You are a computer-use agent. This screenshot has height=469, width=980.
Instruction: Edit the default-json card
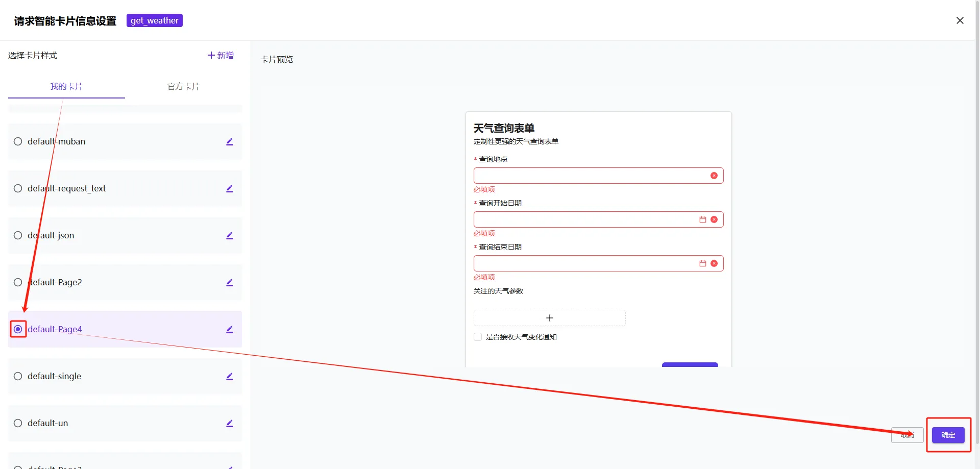click(x=230, y=236)
